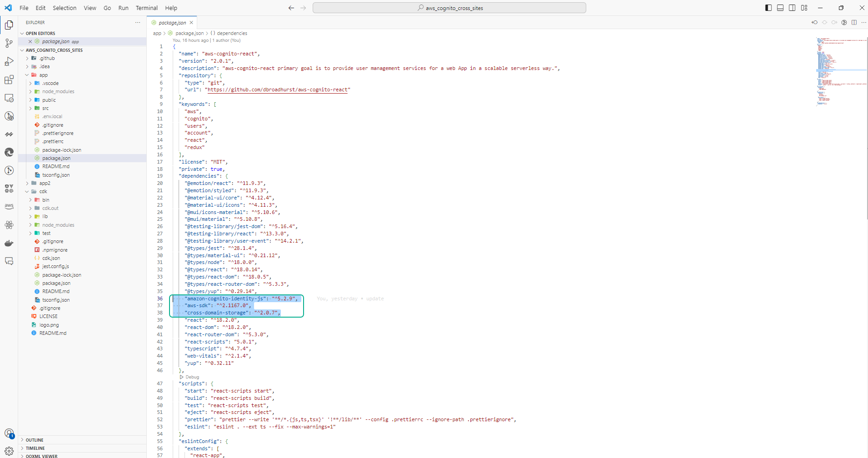Image resolution: width=868 pixels, height=458 pixels.
Task: Open the Manage gear menu
Action: pyautogui.click(x=9, y=451)
